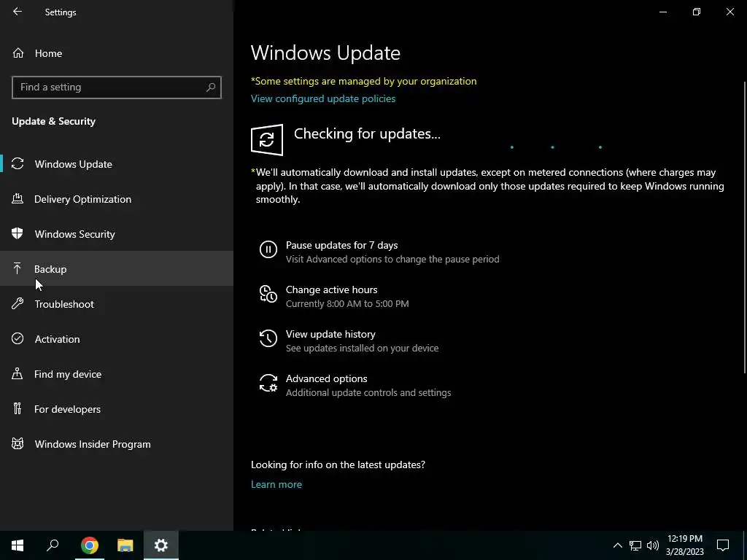The width and height of the screenshot is (747, 560).
Task: Go to Settings Home
Action: [117, 53]
